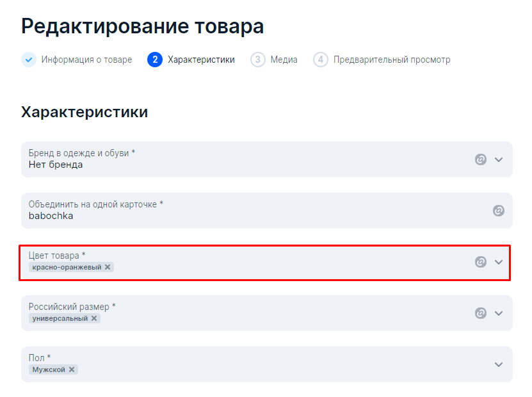Switch to the Медиа step label
The image size is (532, 397).
[284, 60]
